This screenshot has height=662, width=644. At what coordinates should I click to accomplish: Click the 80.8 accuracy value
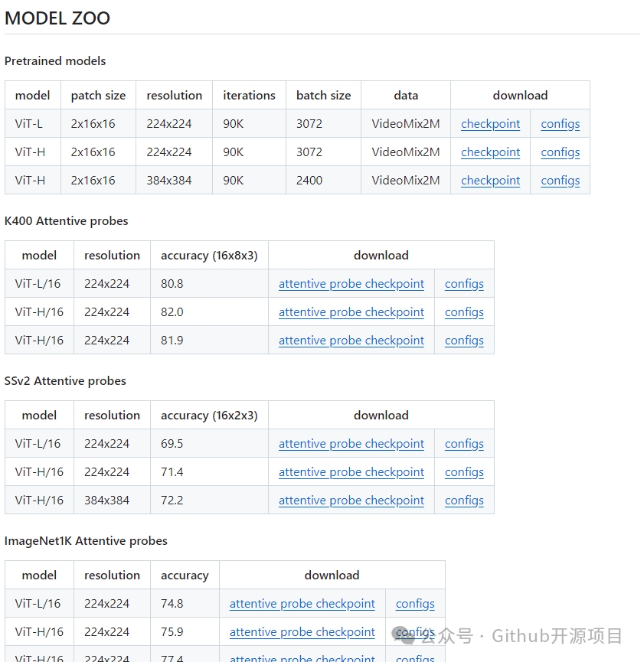pos(172,284)
